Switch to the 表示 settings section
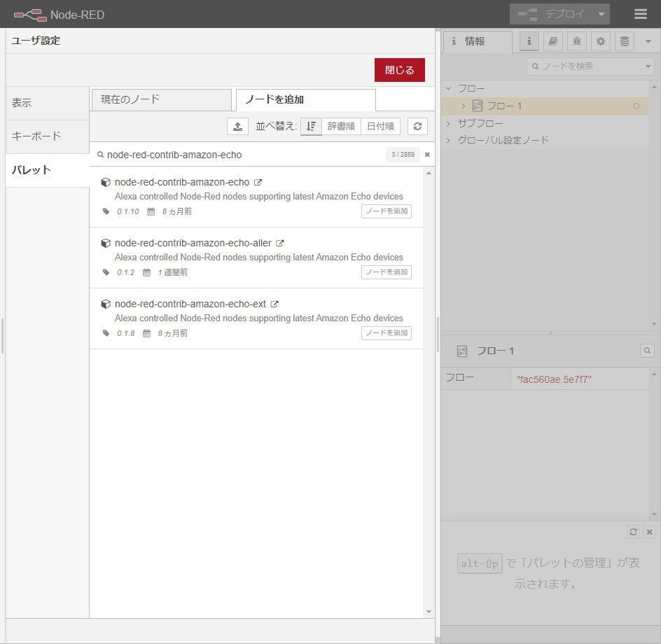 pos(47,104)
